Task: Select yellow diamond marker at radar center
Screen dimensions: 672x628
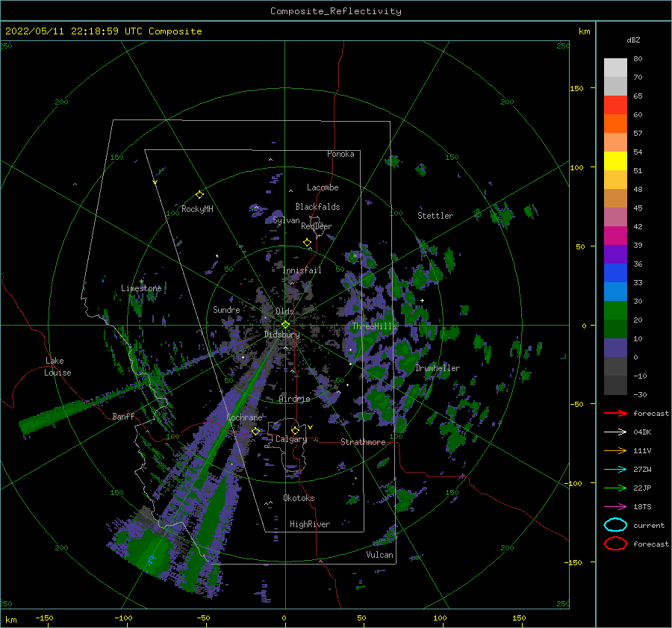Action: [x=285, y=325]
